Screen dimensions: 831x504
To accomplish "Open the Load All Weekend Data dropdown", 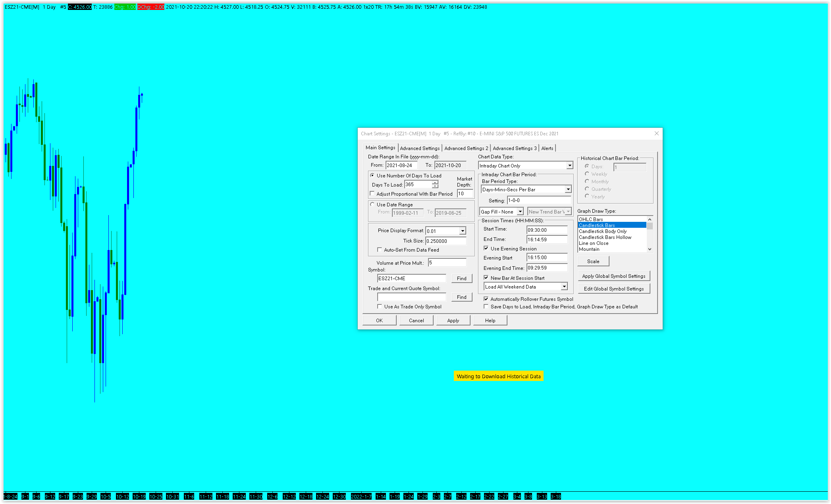I will coord(564,287).
